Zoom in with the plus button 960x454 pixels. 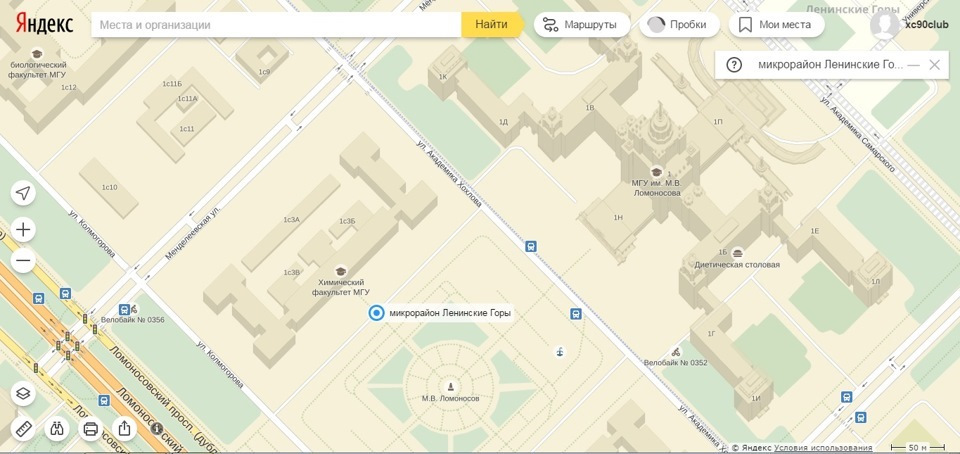[x=23, y=230]
